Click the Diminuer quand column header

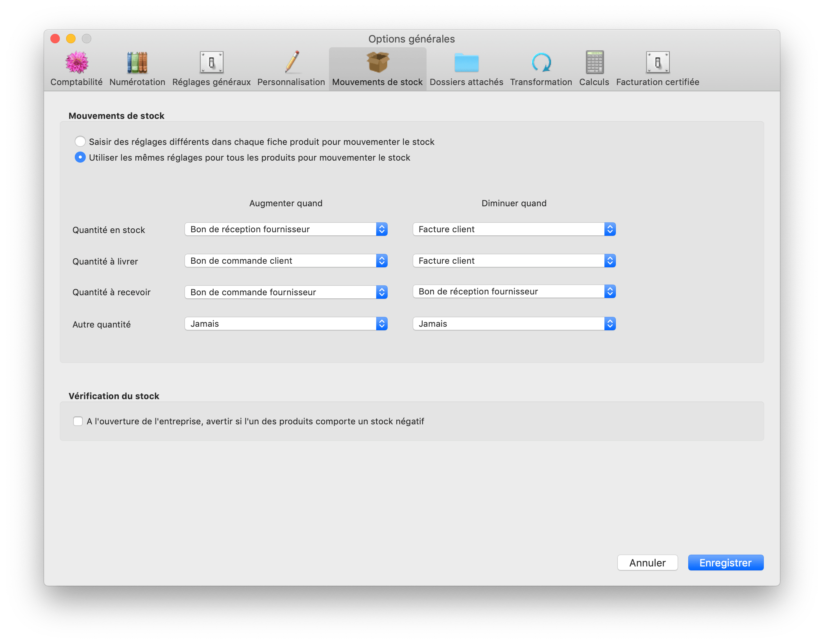[x=514, y=203]
